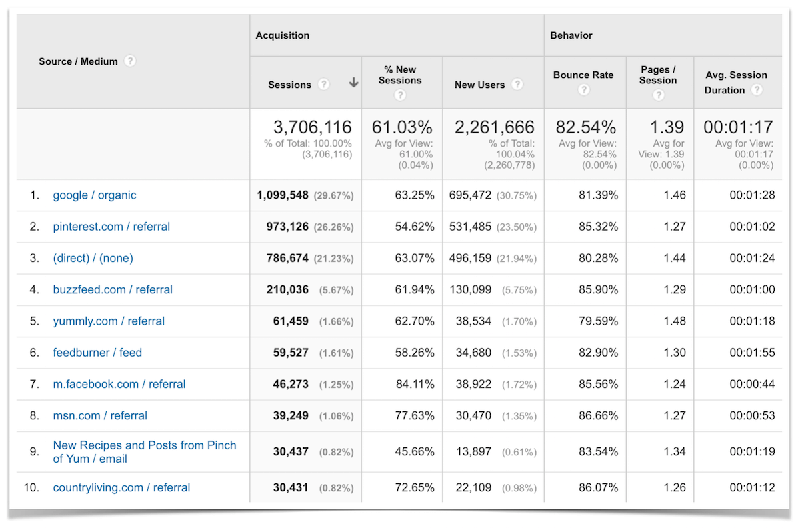Click the help icon beside New Users
800x532 pixels.
click(518, 85)
